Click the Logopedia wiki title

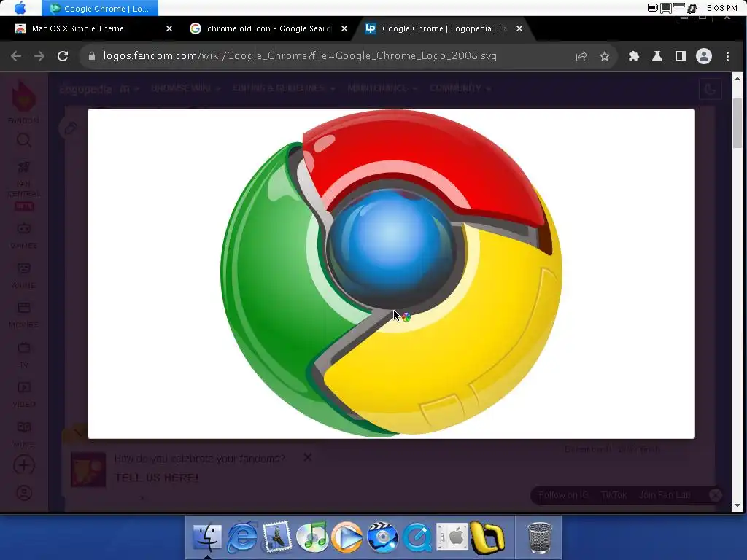tap(86, 89)
